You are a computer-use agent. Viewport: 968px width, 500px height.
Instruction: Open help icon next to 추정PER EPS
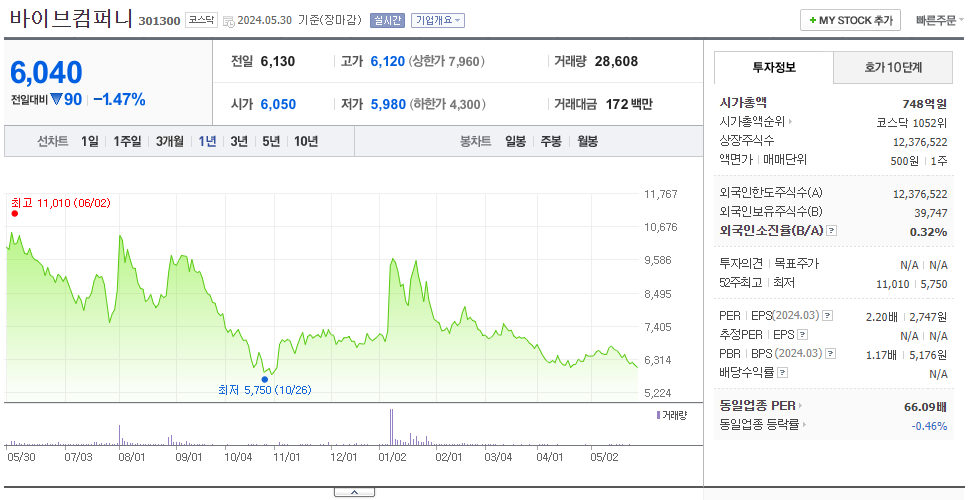802,335
